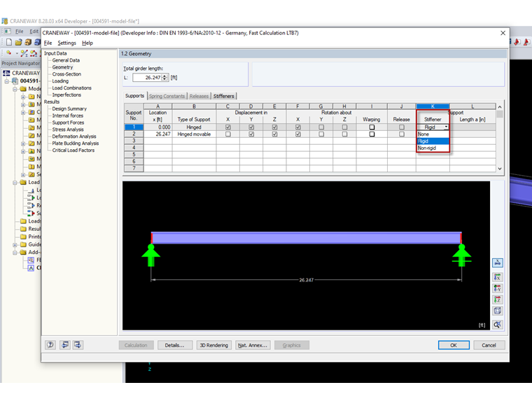Screen dimensions: 532x399
Task: Expand the Guide Objects folder in navigator
Action: 15,244
